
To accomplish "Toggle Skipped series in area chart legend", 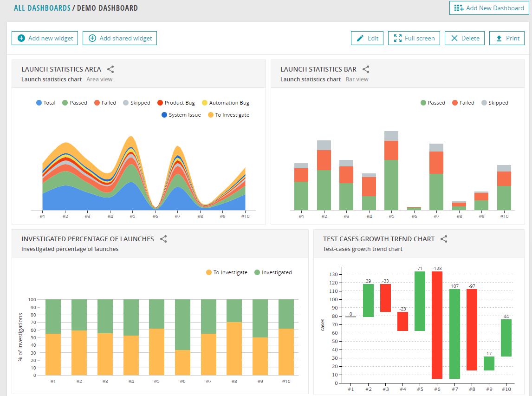I will coord(137,103).
